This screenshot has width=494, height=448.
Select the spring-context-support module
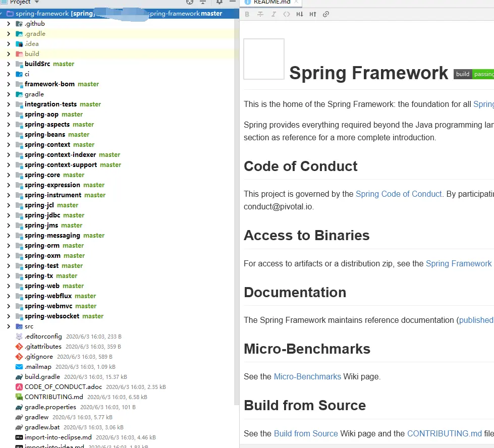61,165
